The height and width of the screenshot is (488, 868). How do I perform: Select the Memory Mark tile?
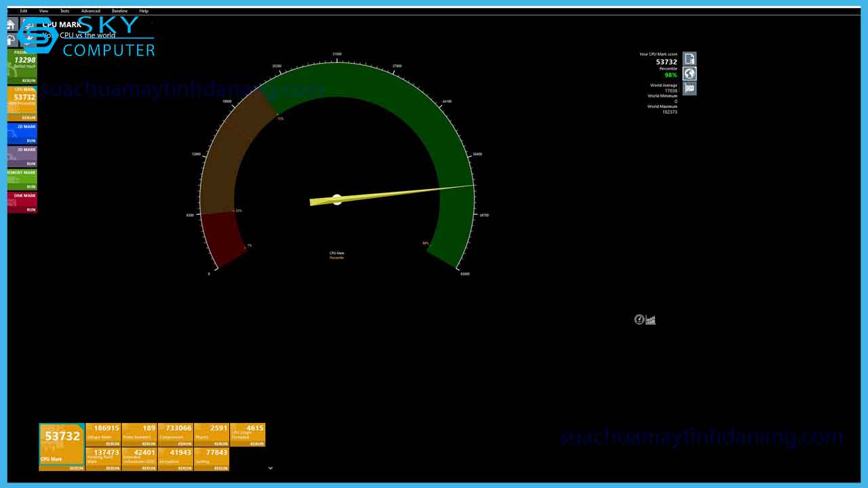(22, 176)
